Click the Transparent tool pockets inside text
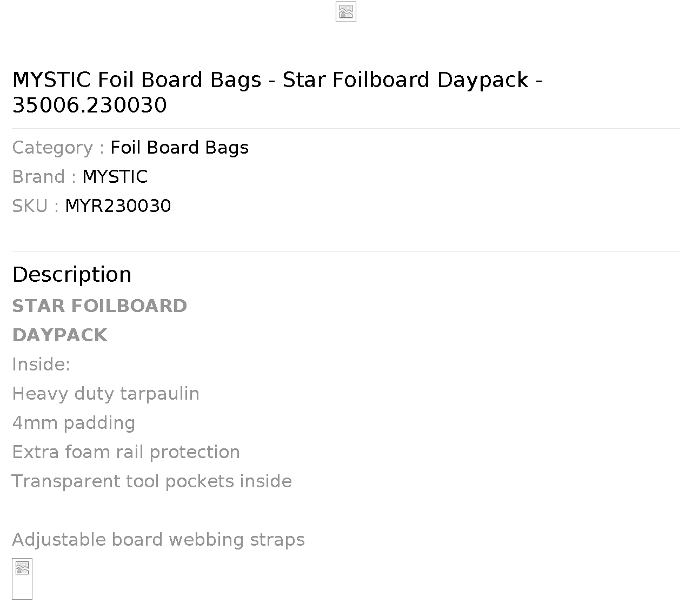 coord(152,481)
